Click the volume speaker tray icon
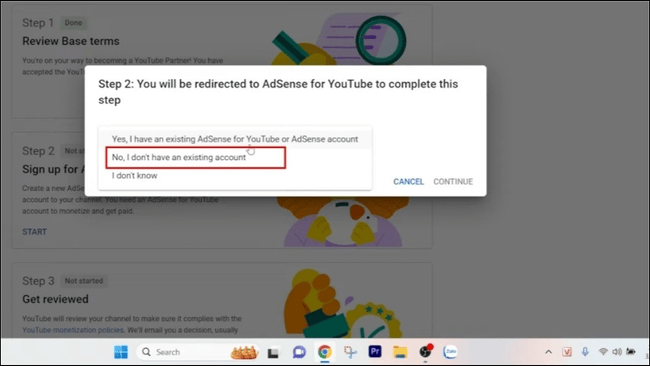650x366 pixels. [617, 352]
